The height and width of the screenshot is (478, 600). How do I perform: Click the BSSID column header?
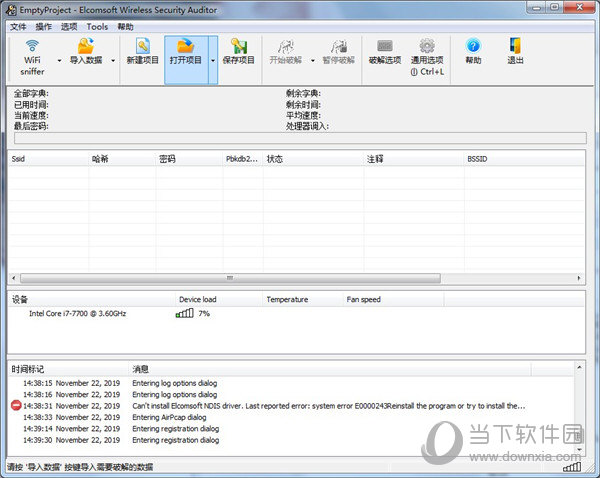tap(524, 159)
